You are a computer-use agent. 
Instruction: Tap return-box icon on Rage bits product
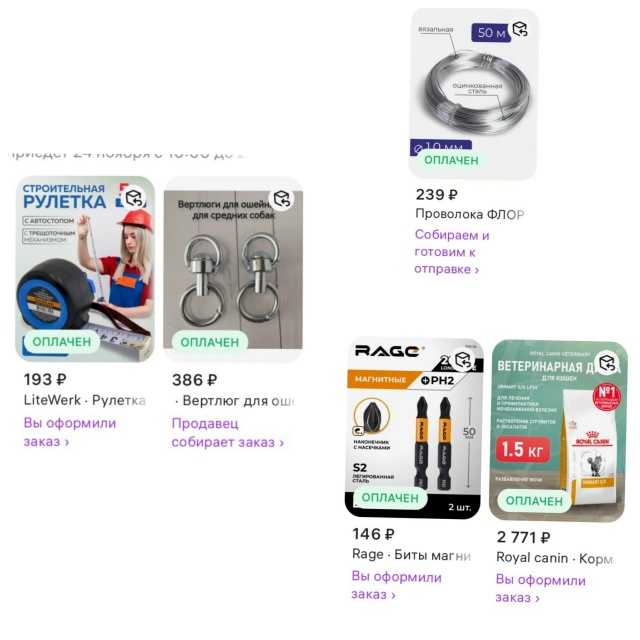point(463,360)
